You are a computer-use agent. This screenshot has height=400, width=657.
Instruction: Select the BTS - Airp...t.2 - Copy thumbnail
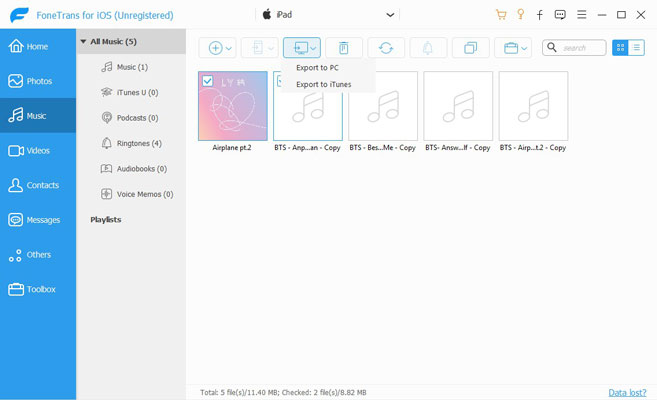tap(533, 106)
